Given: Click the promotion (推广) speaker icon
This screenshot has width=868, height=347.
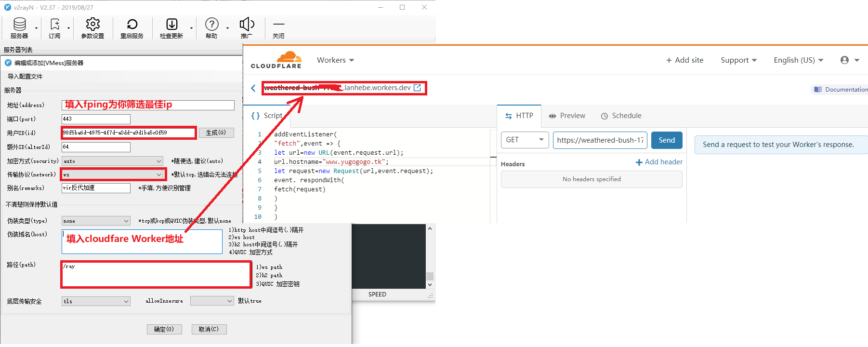Looking at the screenshot, I should [247, 24].
